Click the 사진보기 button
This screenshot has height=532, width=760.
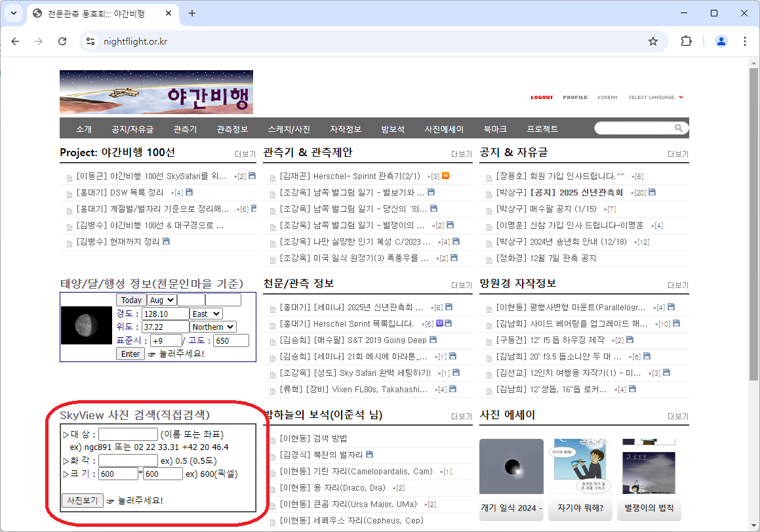(83, 500)
